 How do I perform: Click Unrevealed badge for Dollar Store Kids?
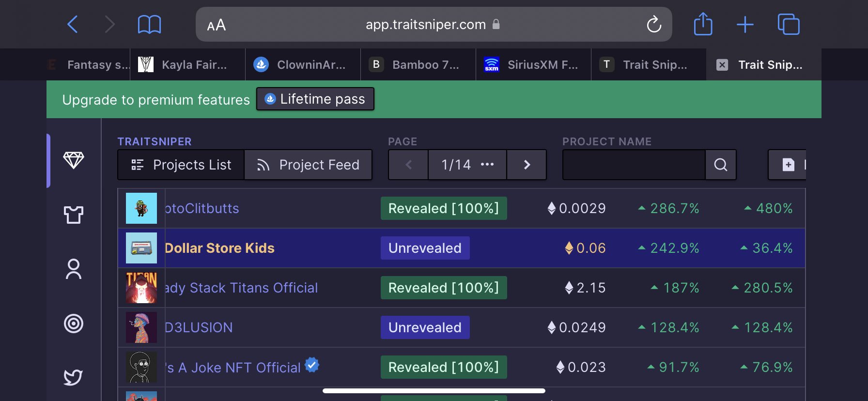click(425, 248)
